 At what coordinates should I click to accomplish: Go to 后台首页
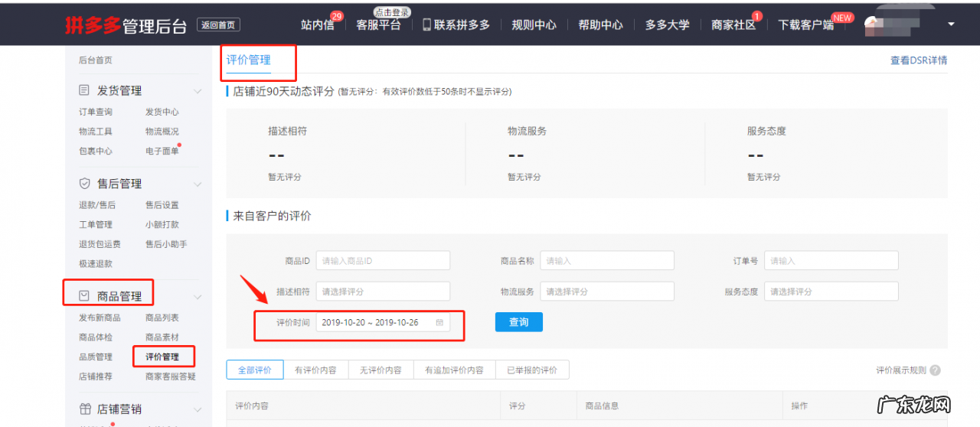point(96,60)
